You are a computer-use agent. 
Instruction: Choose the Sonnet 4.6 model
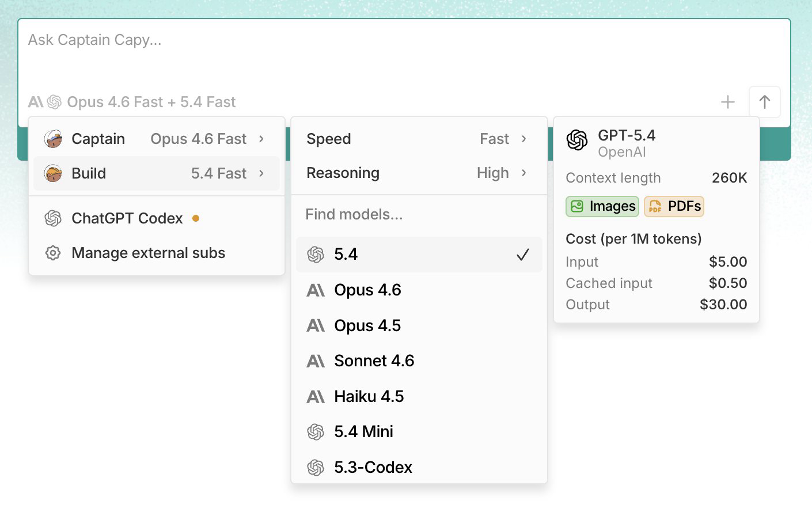pos(374,361)
